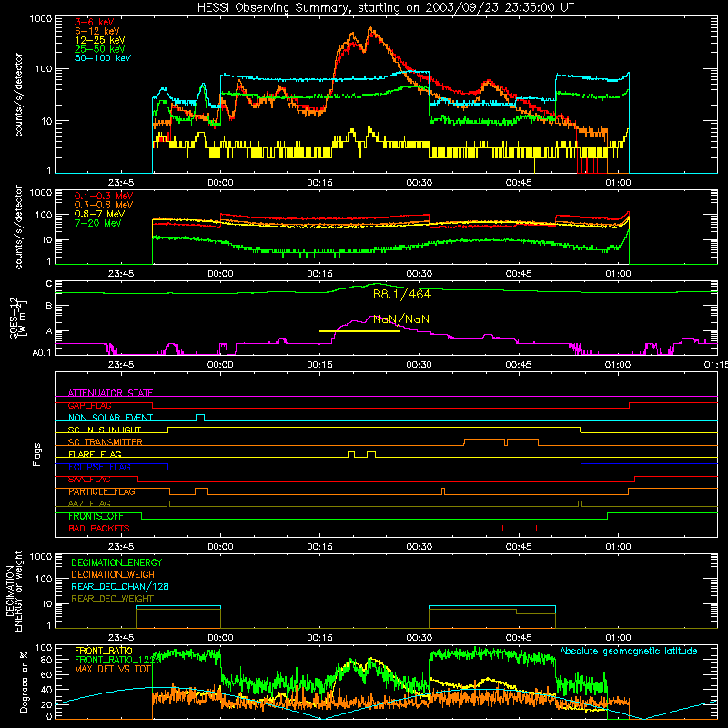Click the 0.8-7 MeV legend label
Image resolution: width=728 pixels, height=728 pixels.
(99, 214)
